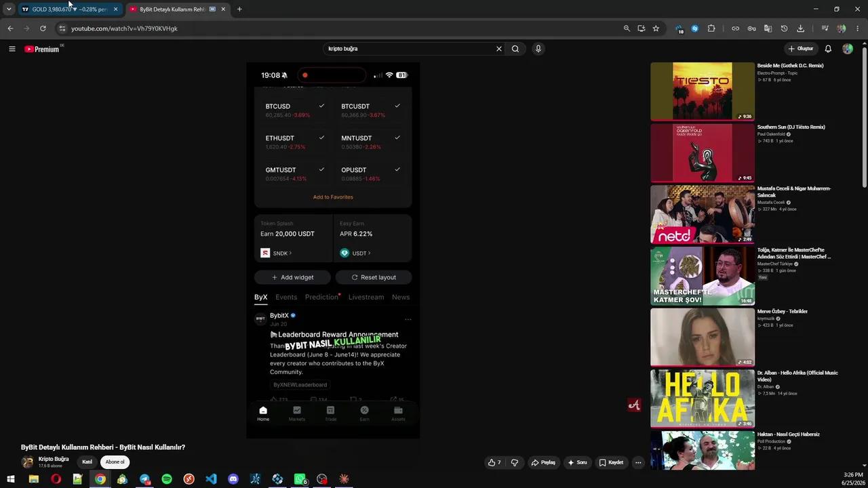The width and height of the screenshot is (868, 488).
Task: Open Chrome tab search dropdown
Action: click(x=9, y=9)
